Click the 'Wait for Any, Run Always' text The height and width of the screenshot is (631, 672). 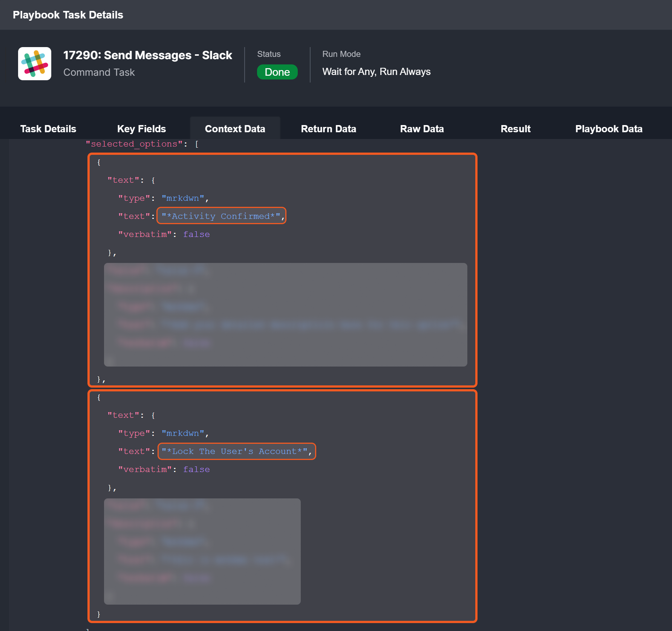[376, 72]
